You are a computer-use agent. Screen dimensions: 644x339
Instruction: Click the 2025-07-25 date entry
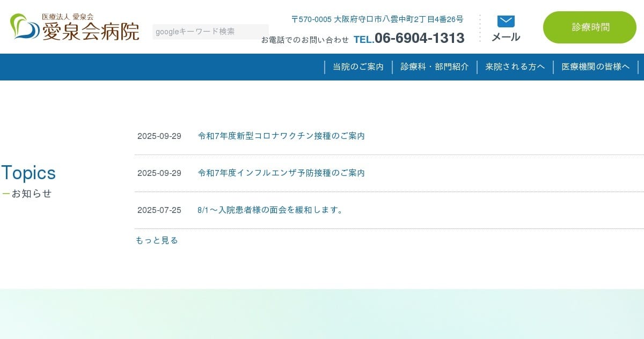click(159, 210)
